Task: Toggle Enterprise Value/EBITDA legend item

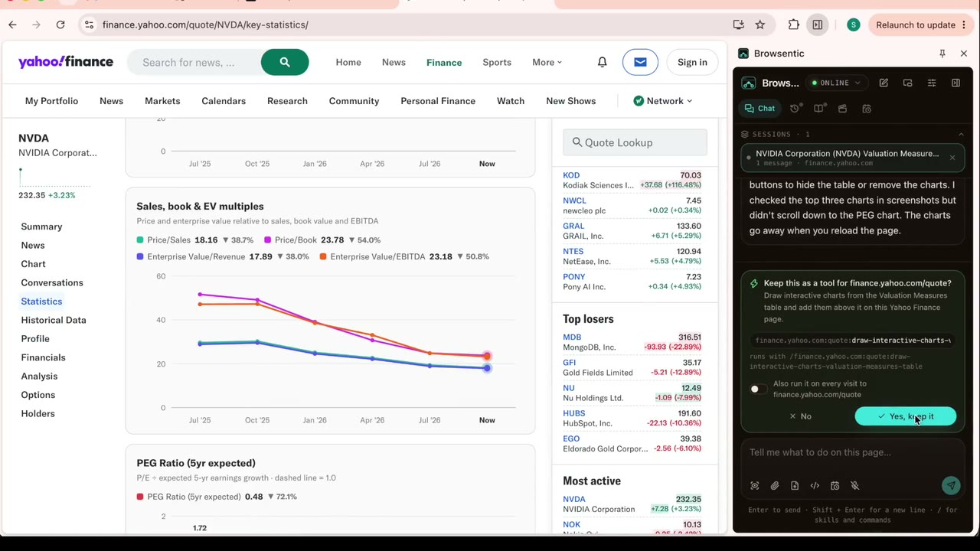Action: (404, 256)
